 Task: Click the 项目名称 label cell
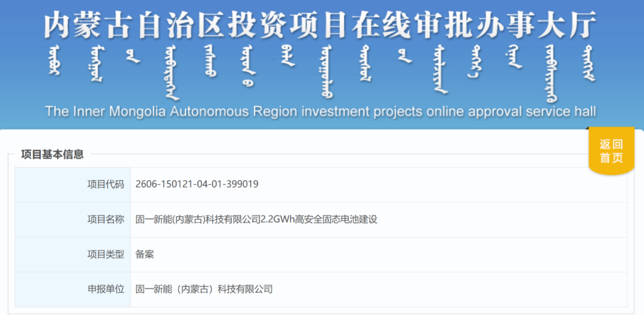[73, 220]
